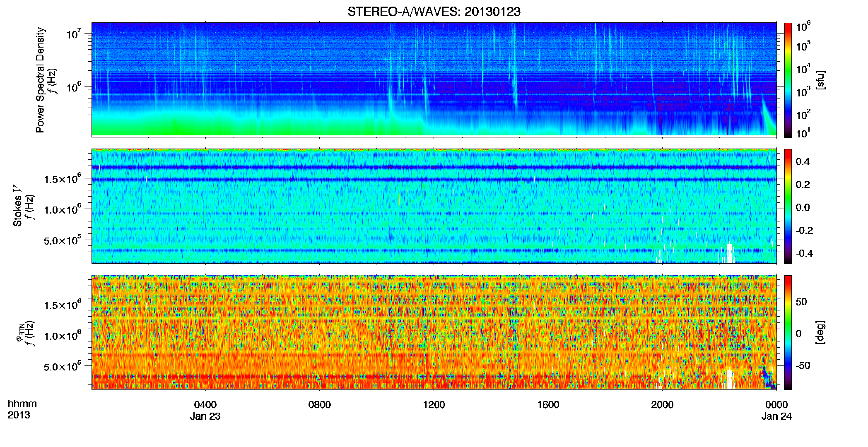Click the title STEREO-A/WAVES: 20130123
Screen dimensions: 868x447
434,12
